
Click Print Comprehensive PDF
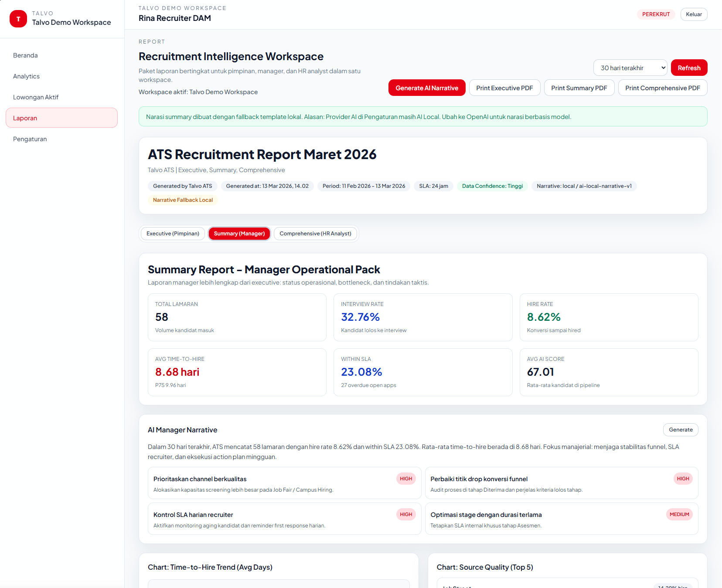[x=662, y=88]
